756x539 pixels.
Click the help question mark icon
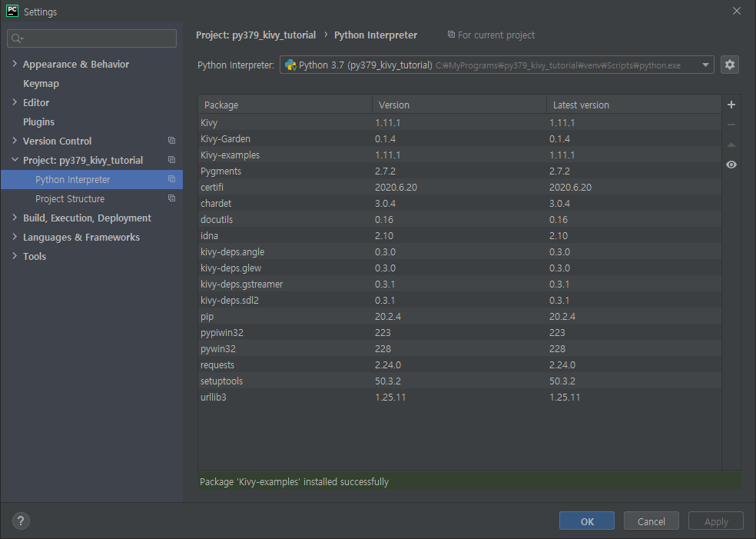pos(21,521)
